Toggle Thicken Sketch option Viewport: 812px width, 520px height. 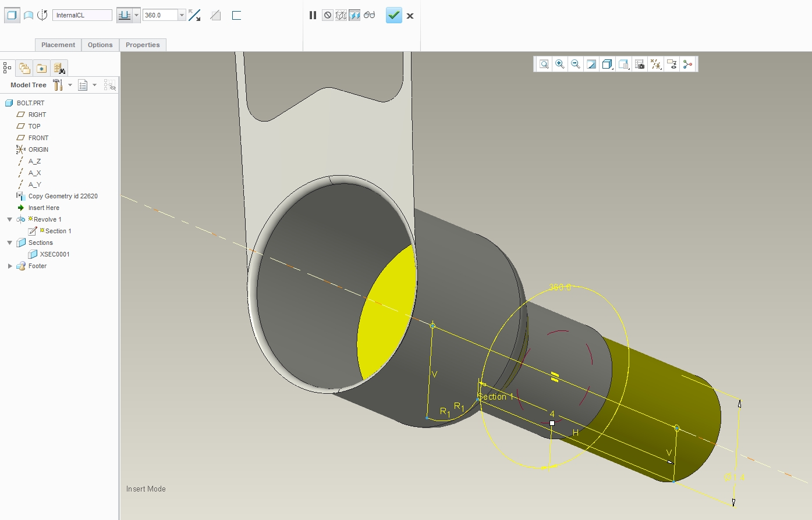tap(236, 15)
